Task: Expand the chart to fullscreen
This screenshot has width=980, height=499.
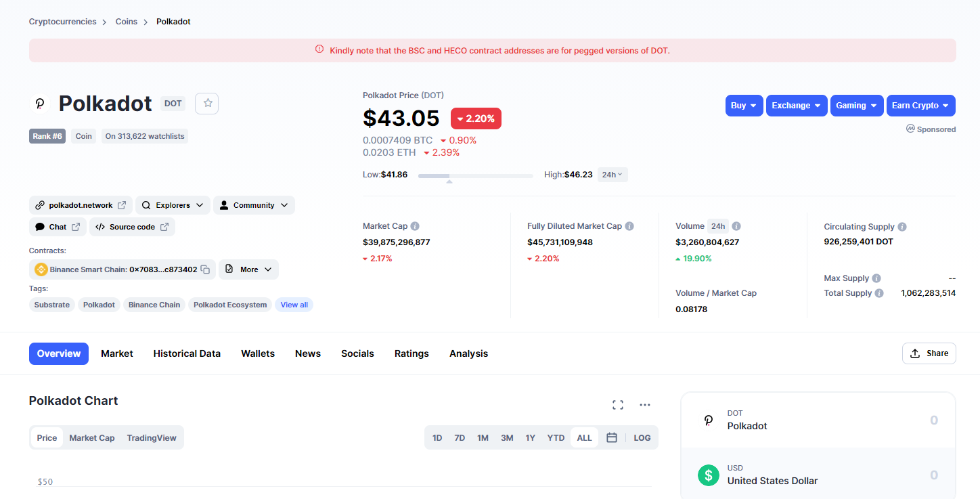Action: [x=618, y=405]
